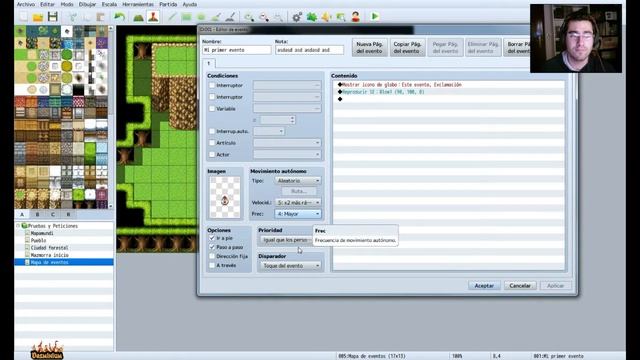The height and width of the screenshot is (360, 640).
Task: Zoom out with the magnifier minus icon
Action: coord(264,17)
